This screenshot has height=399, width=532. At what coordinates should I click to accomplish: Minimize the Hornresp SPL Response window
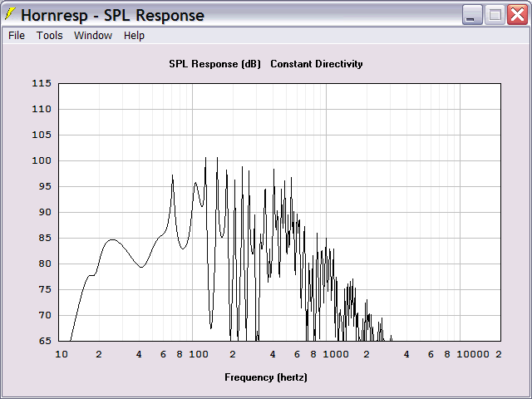pos(472,15)
